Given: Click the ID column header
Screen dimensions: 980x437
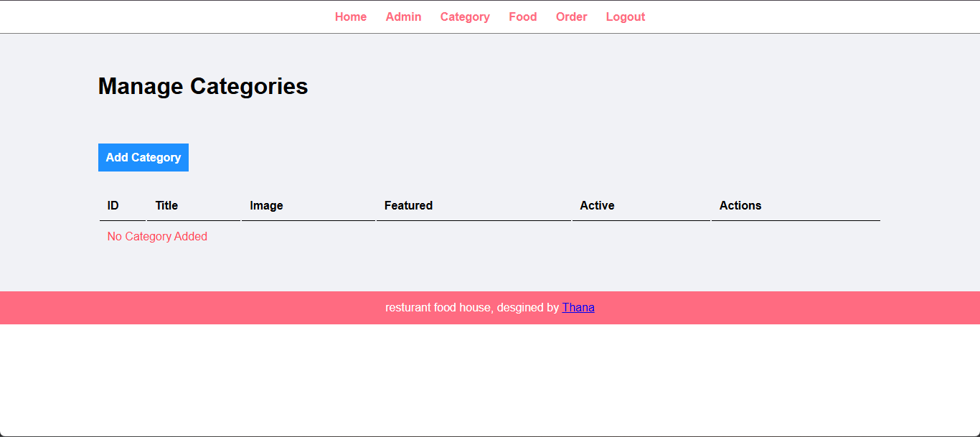Looking at the screenshot, I should pyautogui.click(x=113, y=206).
